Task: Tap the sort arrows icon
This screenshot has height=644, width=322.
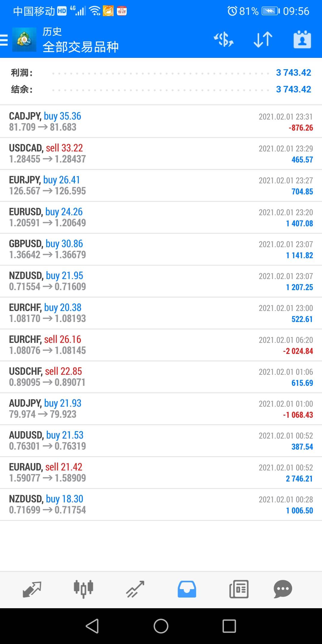Action: pos(263,40)
